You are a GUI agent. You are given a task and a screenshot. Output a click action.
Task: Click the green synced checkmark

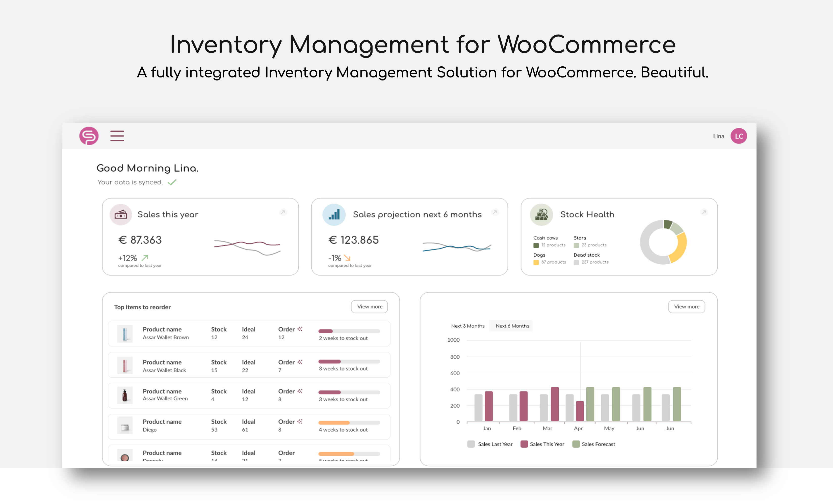[x=172, y=182]
